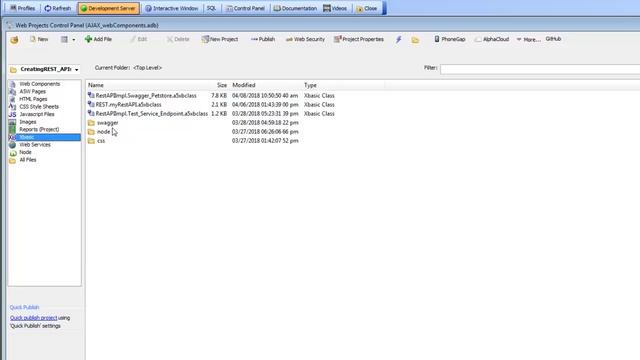Click the 'Quick publish project' link

(x=33, y=318)
